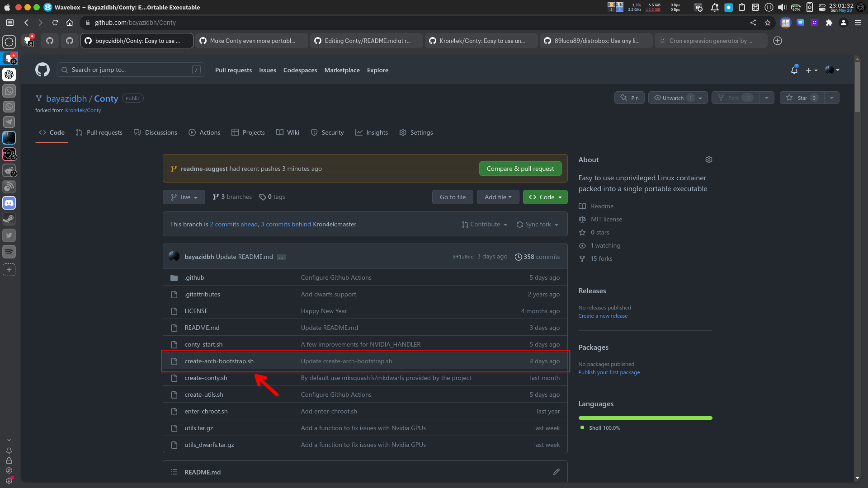The image size is (868, 488).
Task: Open the Fork options dropdown arrow
Action: 767,98
